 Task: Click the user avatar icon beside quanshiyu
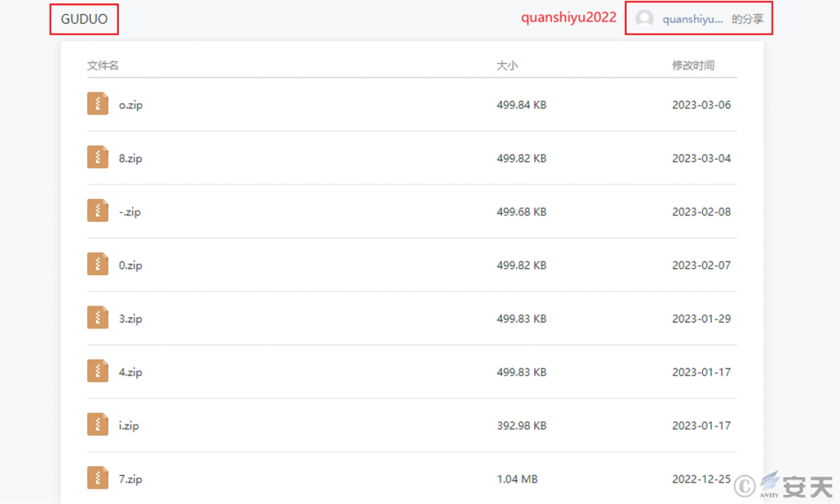[x=645, y=19]
